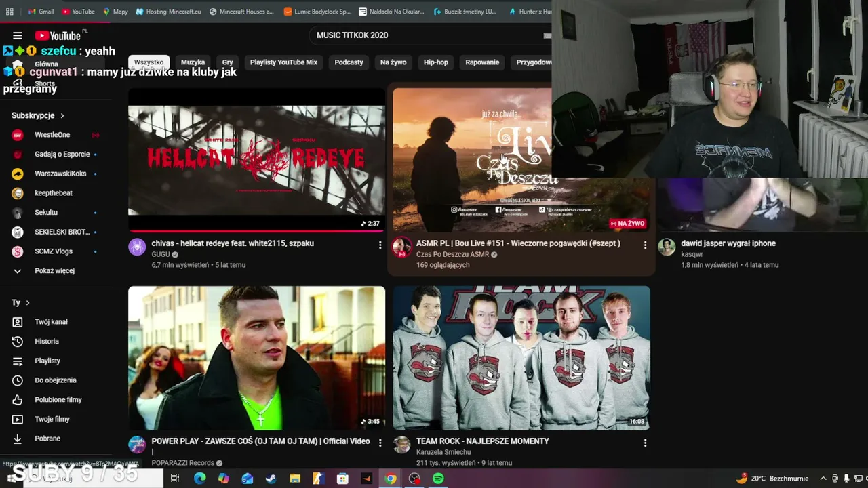This screenshot has width=868, height=488.
Task: Open the ASMR PL Bou Live #151 title
Action: 518,243
